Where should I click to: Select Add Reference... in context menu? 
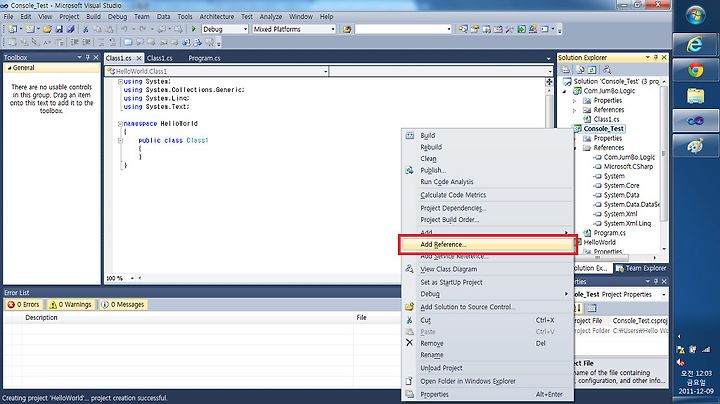[x=488, y=245]
